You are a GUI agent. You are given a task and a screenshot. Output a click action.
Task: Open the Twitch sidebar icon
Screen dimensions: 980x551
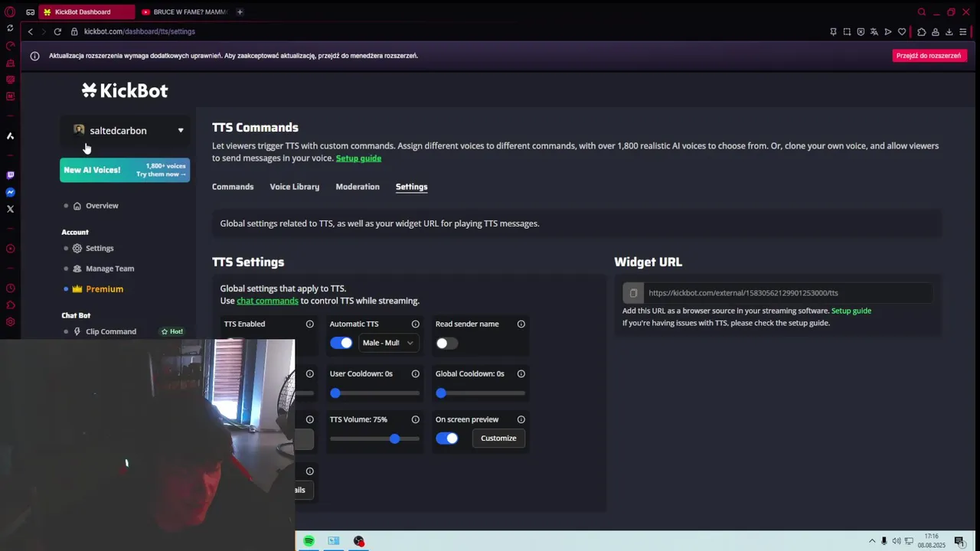coord(10,175)
